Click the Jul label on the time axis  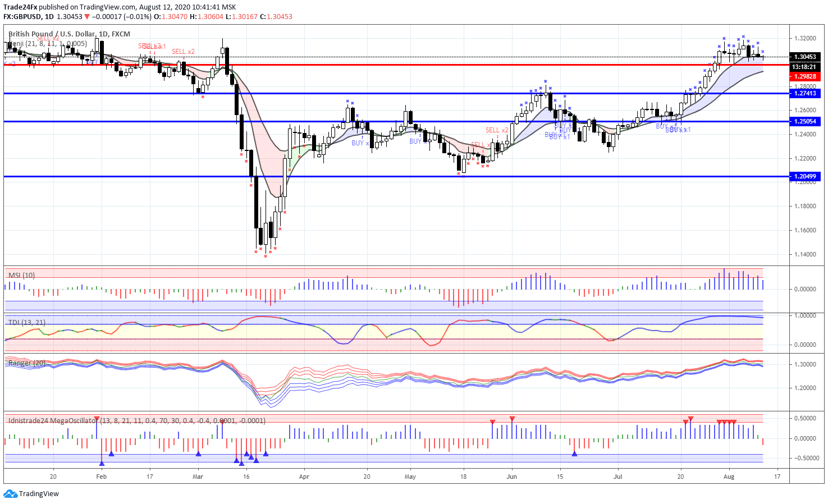(x=617, y=476)
